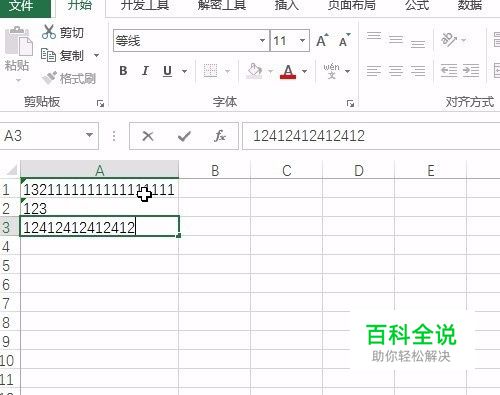This screenshot has width=500, height=395.
Task: Select column A header
Action: click(x=99, y=170)
